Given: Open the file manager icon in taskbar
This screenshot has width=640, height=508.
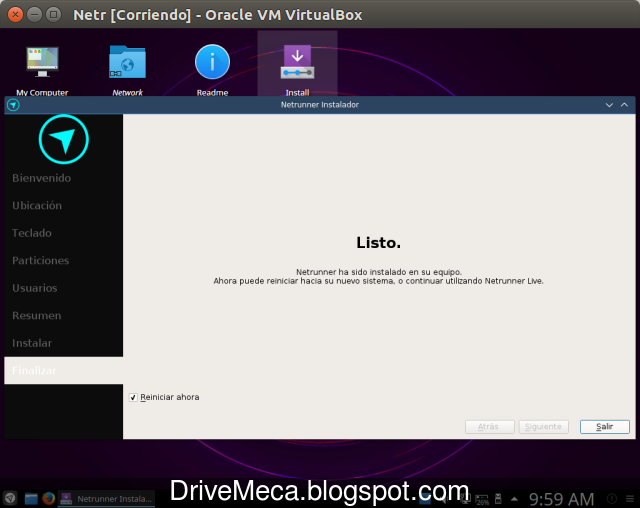Looking at the screenshot, I should pyautogui.click(x=31, y=498).
